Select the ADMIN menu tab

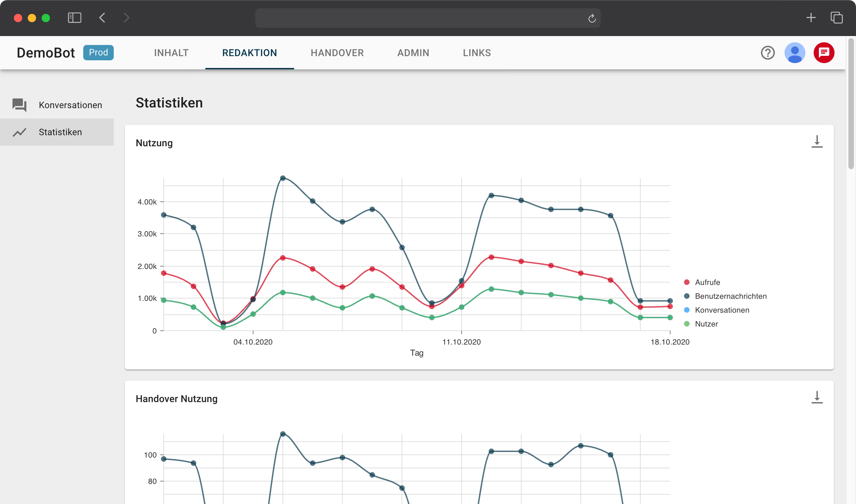coord(413,52)
